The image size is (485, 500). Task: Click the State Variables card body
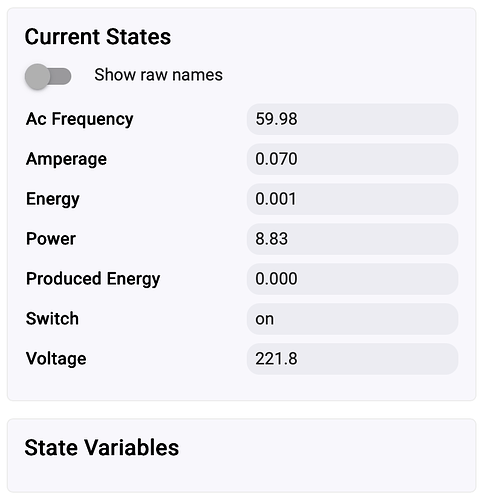[242, 455]
